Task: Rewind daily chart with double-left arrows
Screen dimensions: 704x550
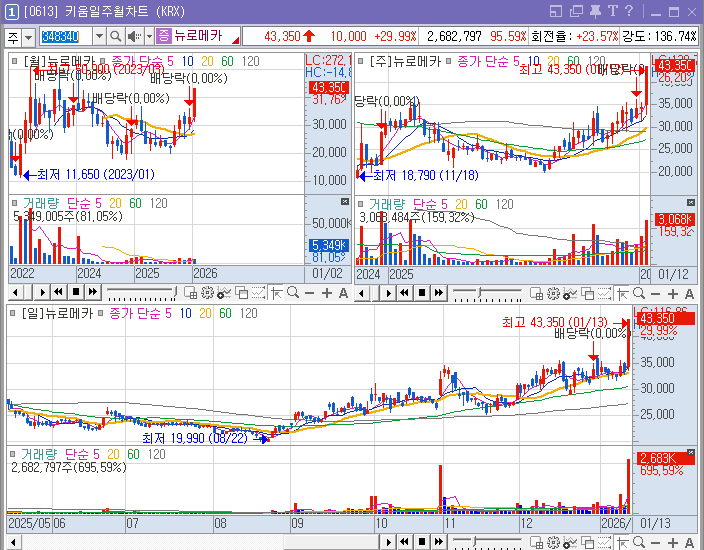Action: (405, 542)
